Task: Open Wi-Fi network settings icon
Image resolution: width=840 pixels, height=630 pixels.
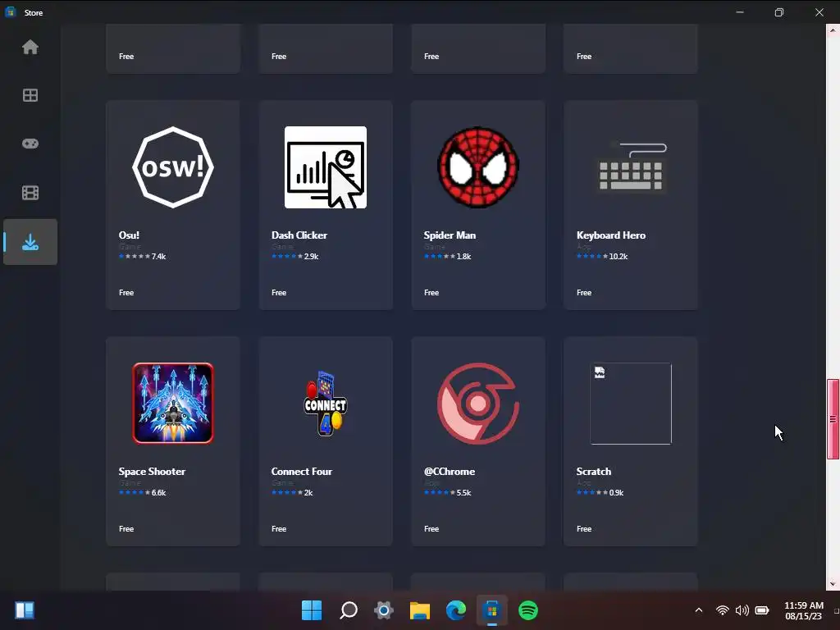Action: pyautogui.click(x=722, y=610)
